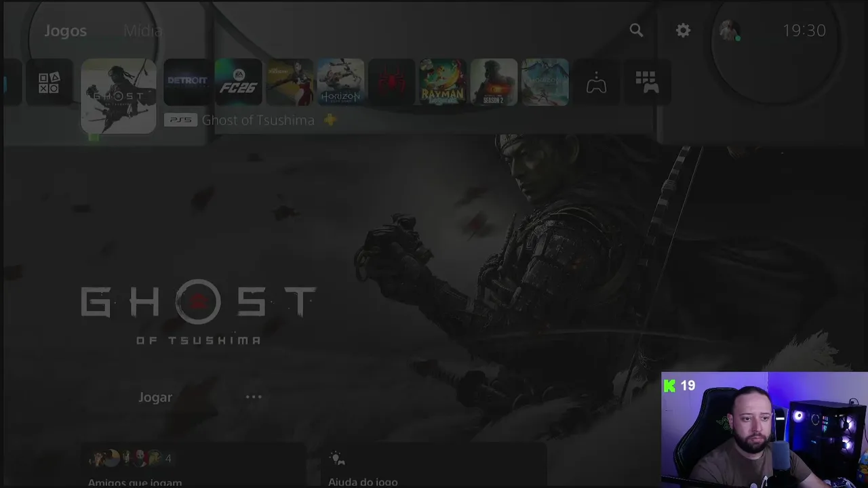Select the yellow game tile with woman in red
Image resolution: width=868 pixels, height=488 pixels.
click(x=290, y=82)
